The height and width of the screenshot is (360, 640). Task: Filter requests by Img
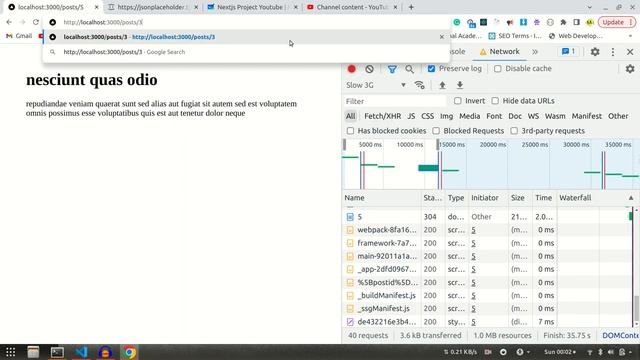pyautogui.click(x=446, y=116)
